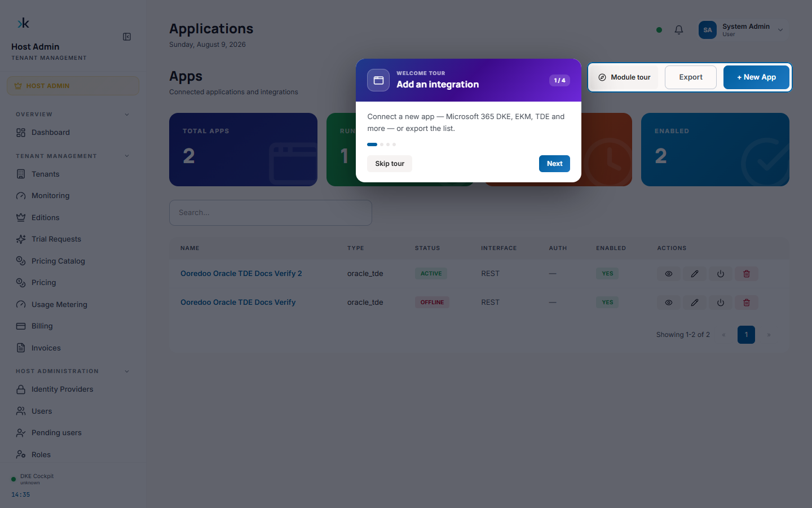Start the Module tour
812x508 pixels.
click(625, 77)
